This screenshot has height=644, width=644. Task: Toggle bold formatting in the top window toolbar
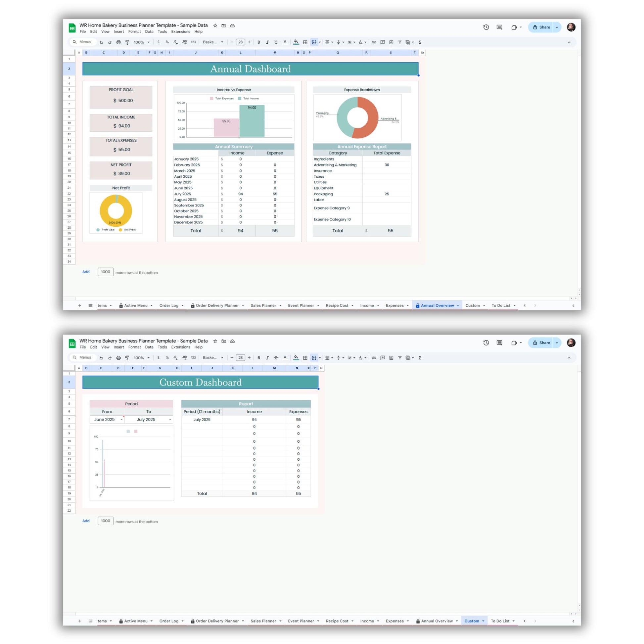click(x=259, y=42)
